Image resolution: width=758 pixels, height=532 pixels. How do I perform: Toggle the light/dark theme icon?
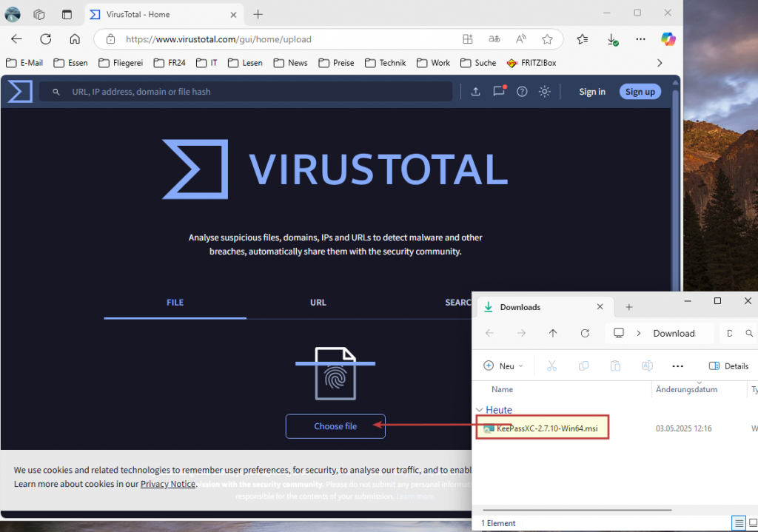coord(545,92)
